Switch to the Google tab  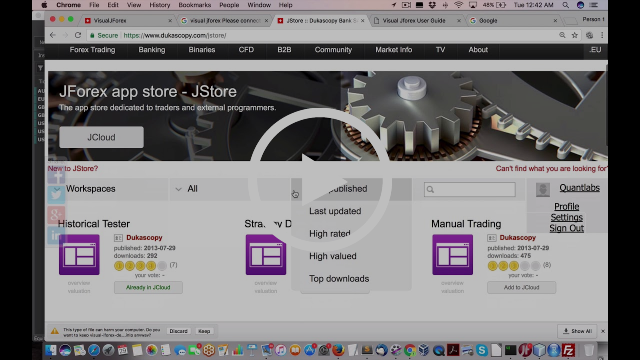point(488,20)
